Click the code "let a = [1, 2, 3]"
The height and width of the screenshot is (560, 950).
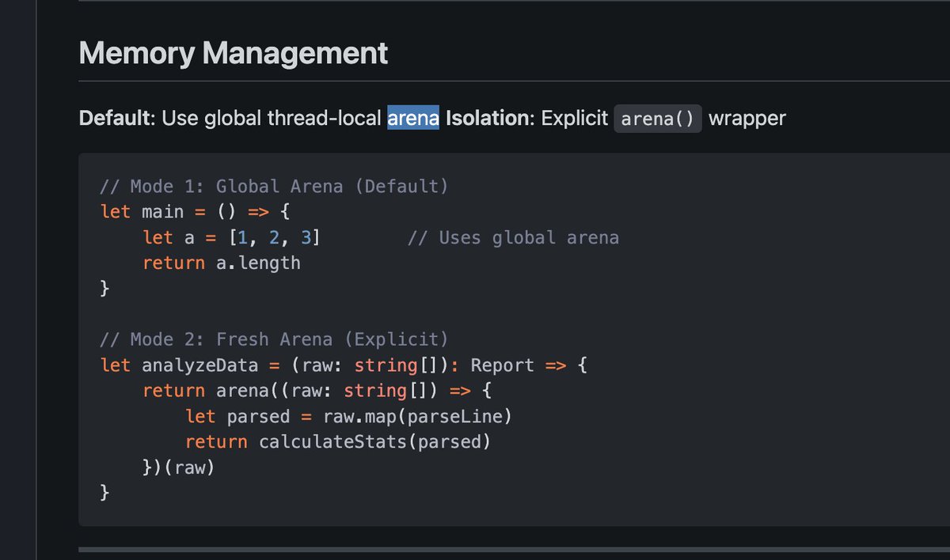point(232,237)
